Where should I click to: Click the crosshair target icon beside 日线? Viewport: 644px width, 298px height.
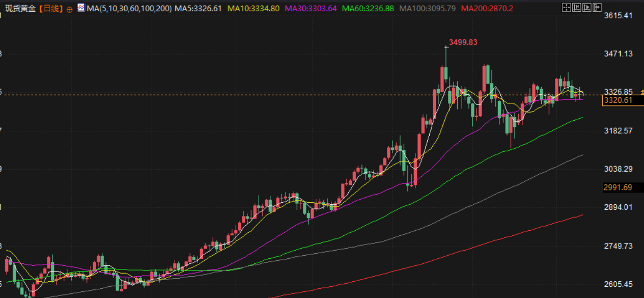pos(70,9)
